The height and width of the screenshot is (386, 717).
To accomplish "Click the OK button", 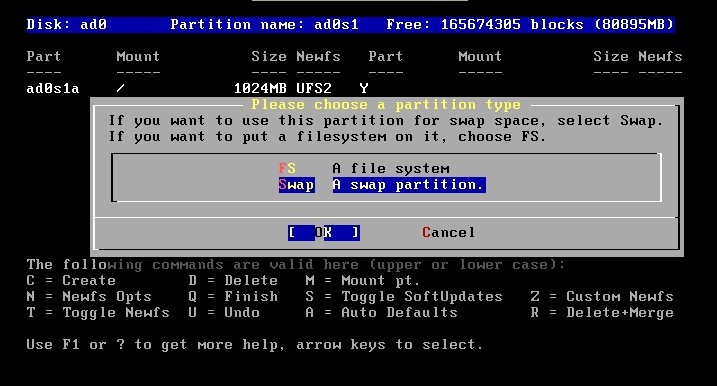I will [324, 232].
